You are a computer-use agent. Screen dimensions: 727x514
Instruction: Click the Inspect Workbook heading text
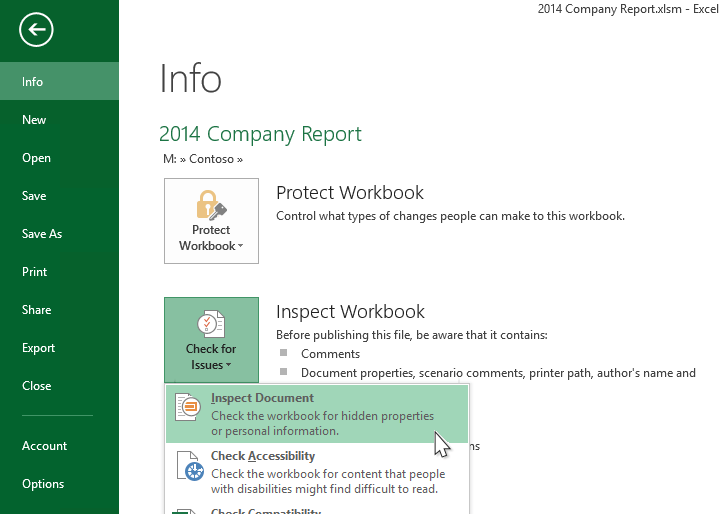[x=350, y=311]
